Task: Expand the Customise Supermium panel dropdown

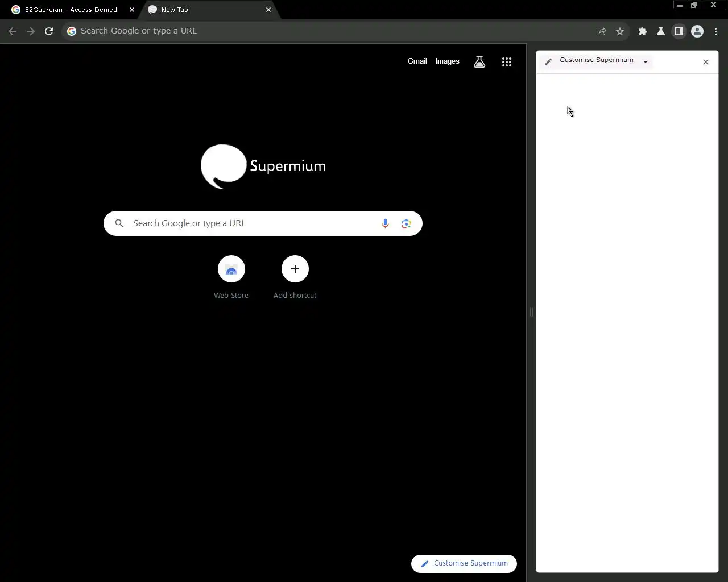Action: click(x=645, y=61)
